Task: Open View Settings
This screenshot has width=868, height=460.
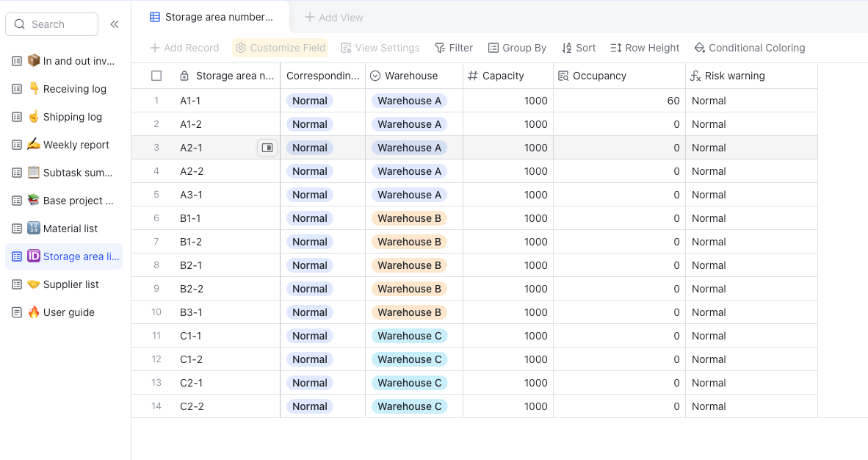Action: click(x=380, y=48)
